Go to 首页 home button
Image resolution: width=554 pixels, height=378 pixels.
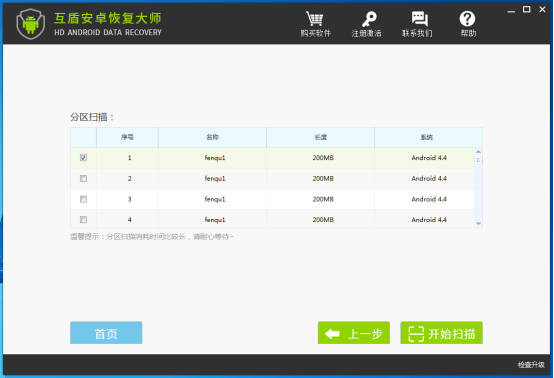106,333
